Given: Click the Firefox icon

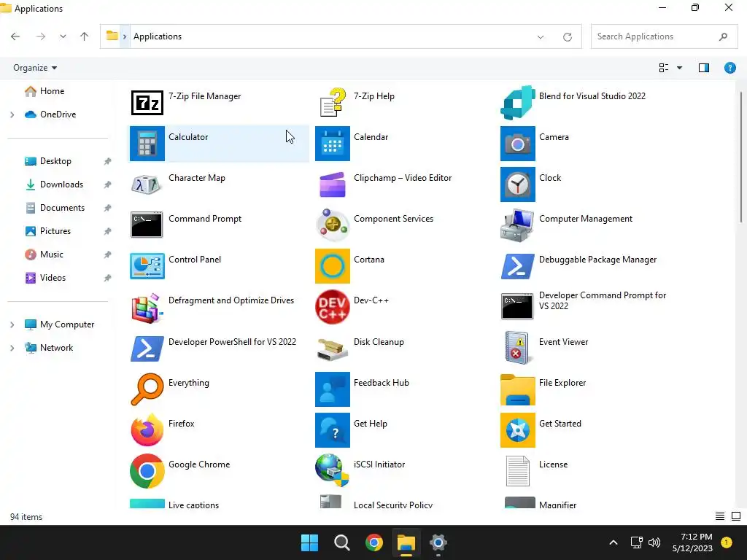Looking at the screenshot, I should (147, 430).
